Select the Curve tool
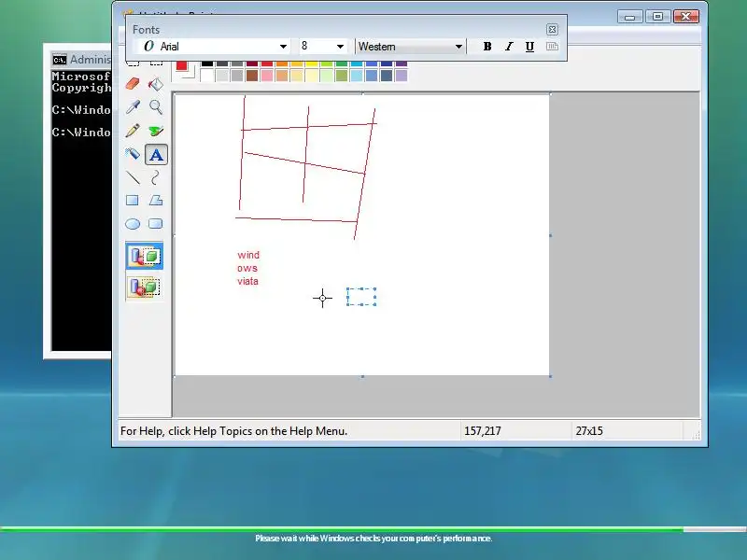This screenshot has width=747, height=560. click(156, 177)
